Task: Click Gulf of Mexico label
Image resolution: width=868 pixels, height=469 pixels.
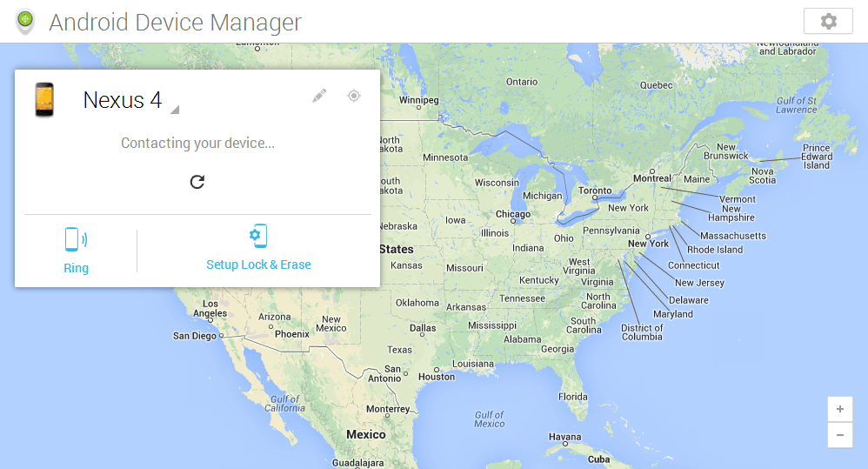Action: point(490,419)
